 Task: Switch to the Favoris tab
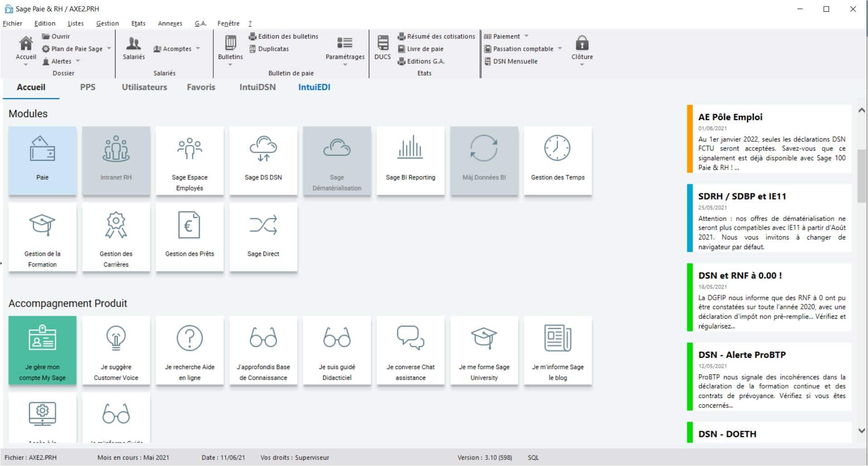pyautogui.click(x=201, y=87)
